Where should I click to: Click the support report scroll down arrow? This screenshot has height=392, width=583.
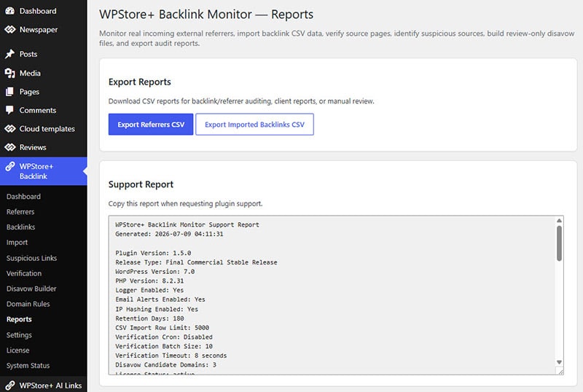click(x=559, y=362)
